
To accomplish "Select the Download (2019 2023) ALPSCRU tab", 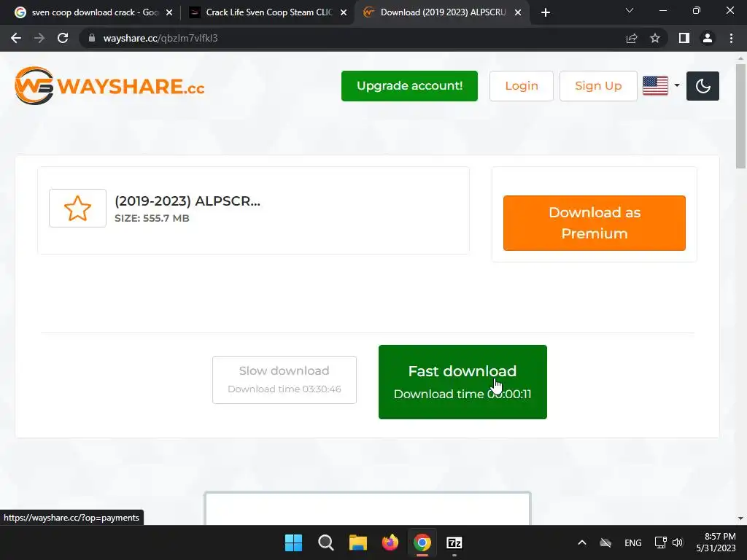I will pos(443,12).
